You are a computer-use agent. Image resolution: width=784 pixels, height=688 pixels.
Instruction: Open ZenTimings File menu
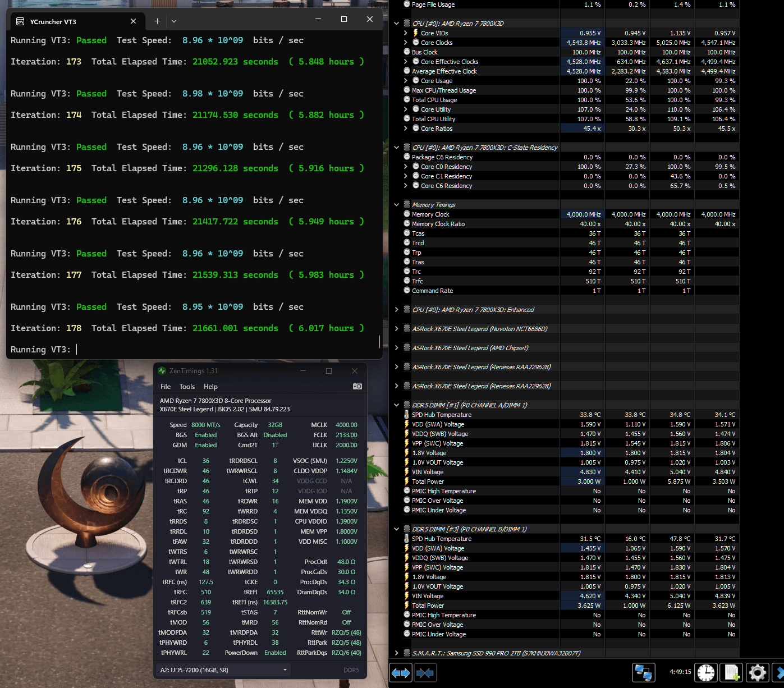166,387
